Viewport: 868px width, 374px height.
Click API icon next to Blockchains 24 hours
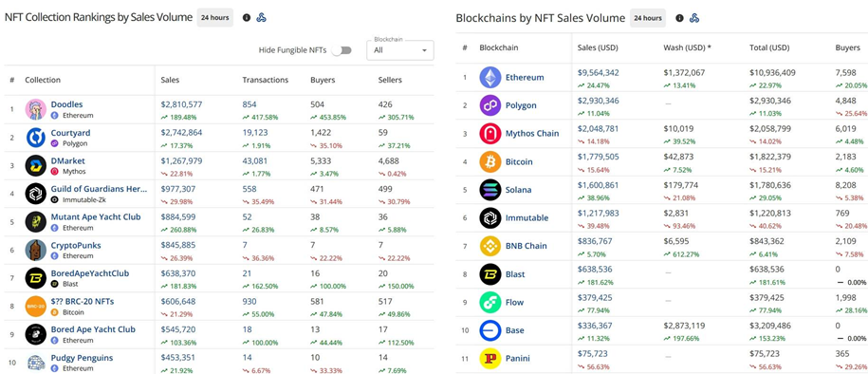point(694,18)
